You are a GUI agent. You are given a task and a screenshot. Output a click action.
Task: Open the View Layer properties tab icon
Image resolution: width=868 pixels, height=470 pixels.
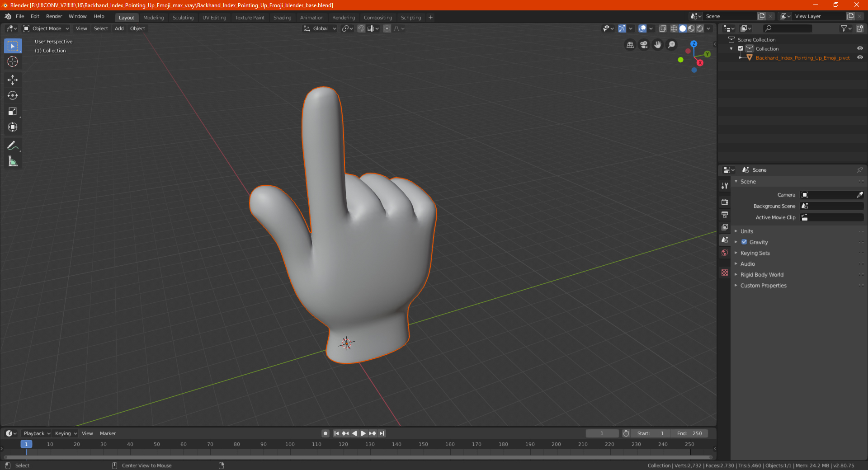725,227
